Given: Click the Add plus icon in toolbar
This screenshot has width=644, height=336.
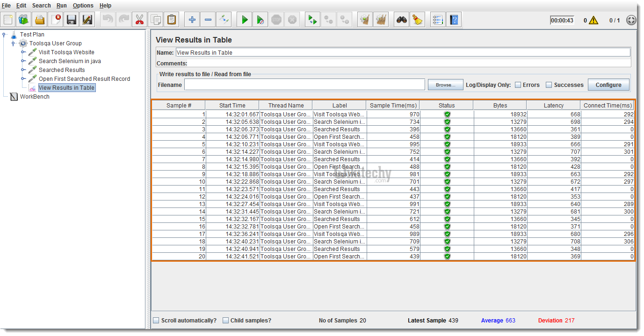Looking at the screenshot, I should [192, 20].
